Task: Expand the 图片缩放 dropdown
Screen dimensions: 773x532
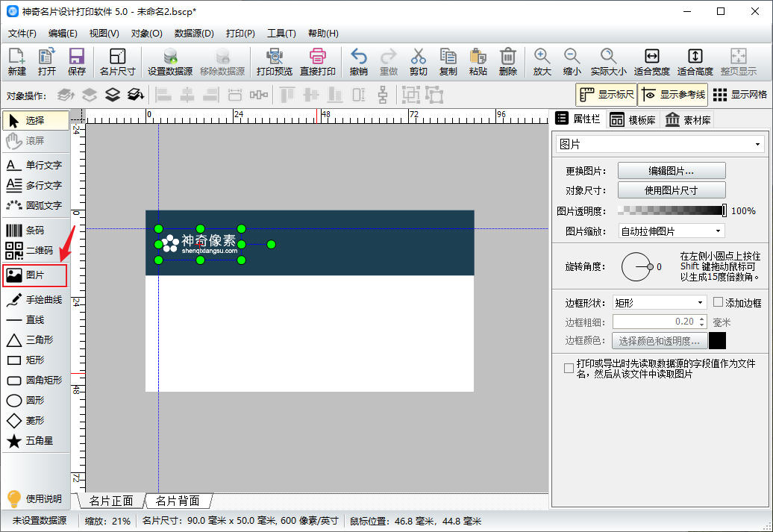Action: pos(671,231)
